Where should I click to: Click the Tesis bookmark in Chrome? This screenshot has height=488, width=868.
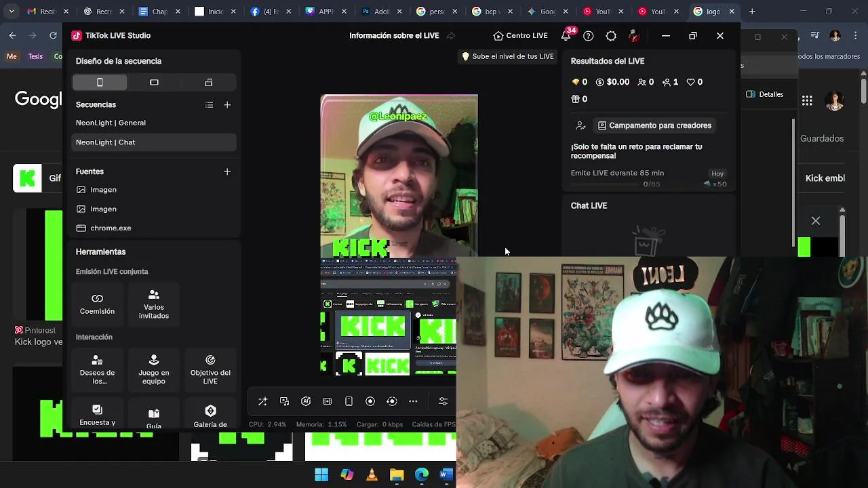click(x=35, y=56)
